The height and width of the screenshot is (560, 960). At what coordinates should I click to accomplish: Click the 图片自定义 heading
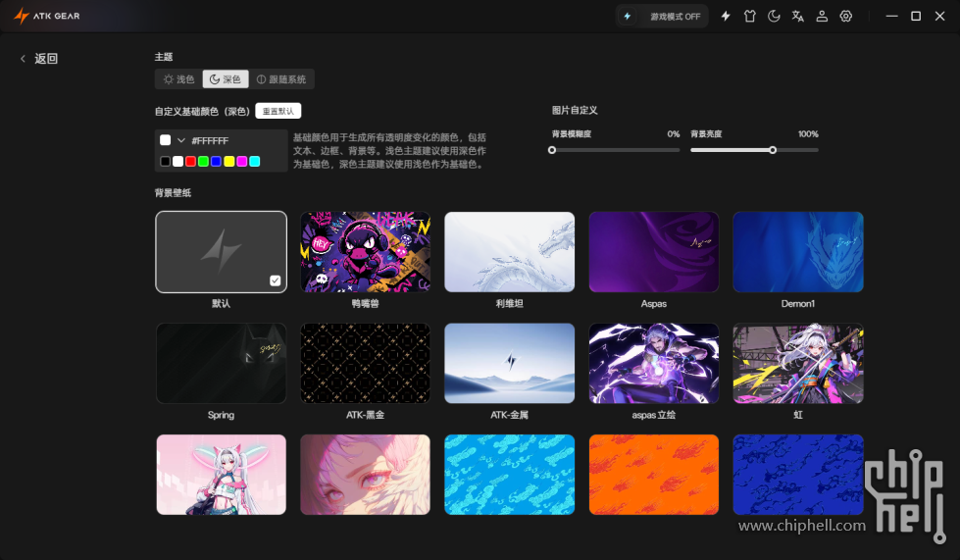(x=575, y=110)
